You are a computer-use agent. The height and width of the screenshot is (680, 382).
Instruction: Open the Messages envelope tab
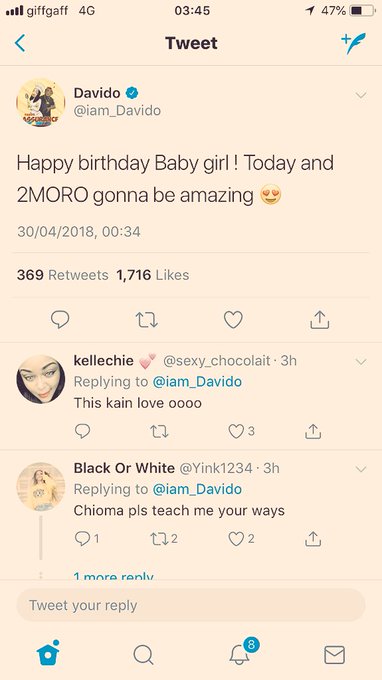(x=334, y=655)
